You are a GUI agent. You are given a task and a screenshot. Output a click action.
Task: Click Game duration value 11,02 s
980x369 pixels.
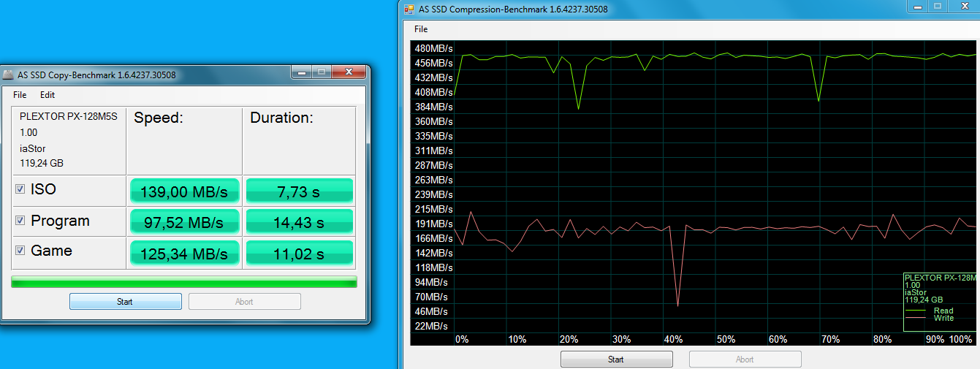coord(300,254)
